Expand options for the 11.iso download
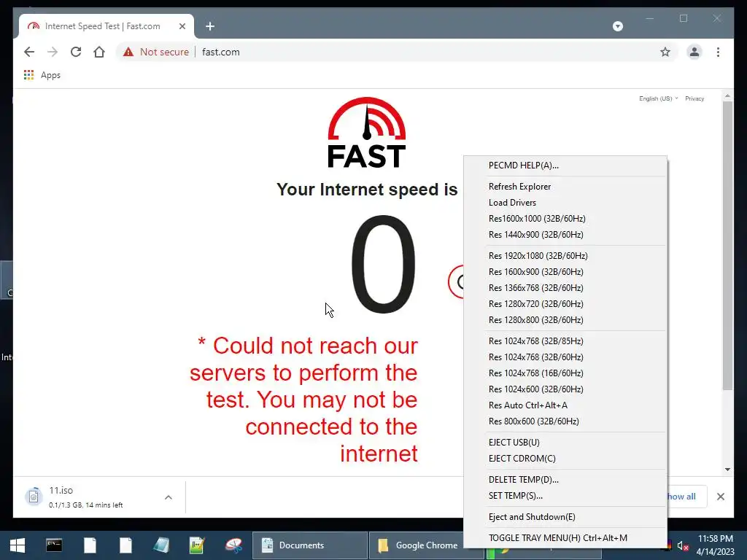Image resolution: width=747 pixels, height=560 pixels. coord(169,497)
